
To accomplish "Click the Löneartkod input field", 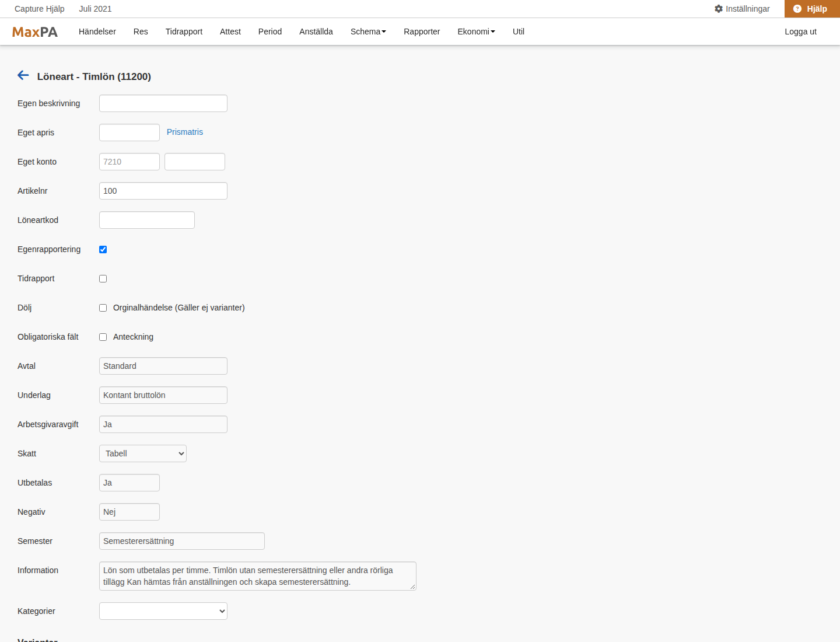I will coord(147,220).
